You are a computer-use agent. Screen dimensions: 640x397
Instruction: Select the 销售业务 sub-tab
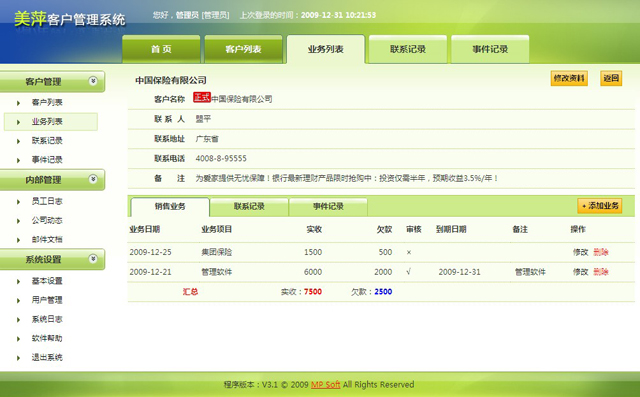(170, 206)
